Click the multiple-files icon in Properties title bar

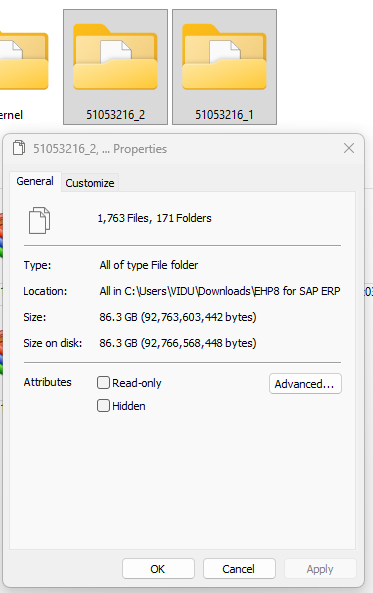19,148
